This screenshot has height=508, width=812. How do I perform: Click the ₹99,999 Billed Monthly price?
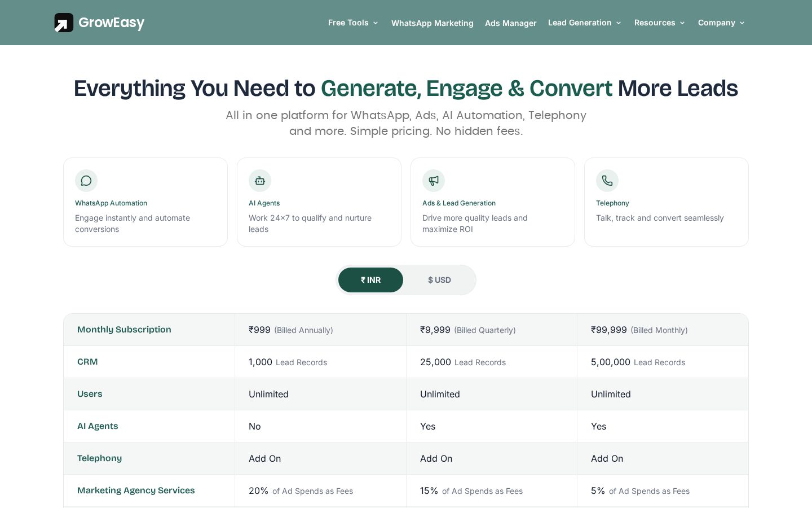639,330
